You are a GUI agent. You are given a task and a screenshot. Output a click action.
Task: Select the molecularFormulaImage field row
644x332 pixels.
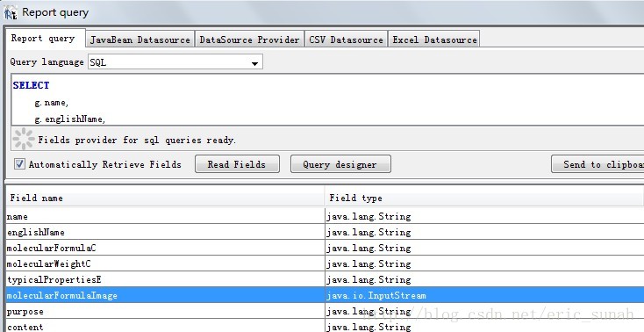[325, 295]
